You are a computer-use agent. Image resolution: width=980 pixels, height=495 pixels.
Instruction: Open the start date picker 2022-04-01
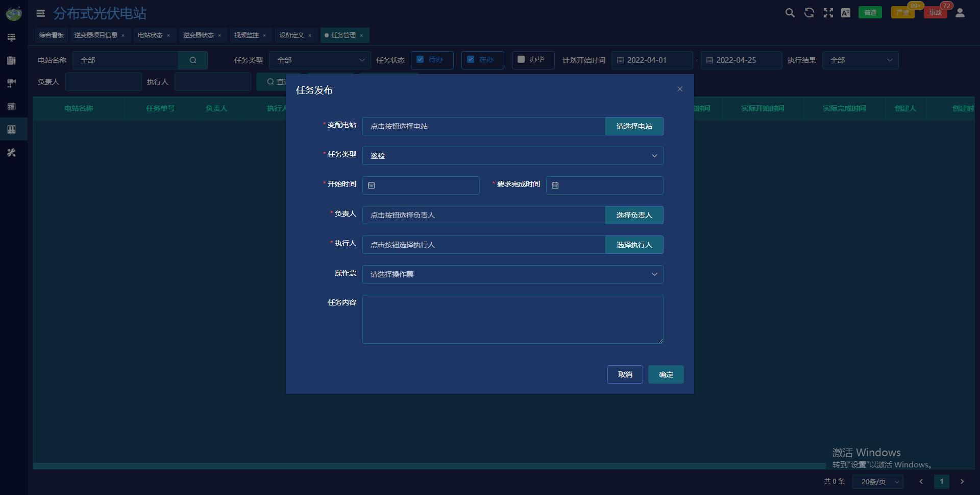pos(652,60)
